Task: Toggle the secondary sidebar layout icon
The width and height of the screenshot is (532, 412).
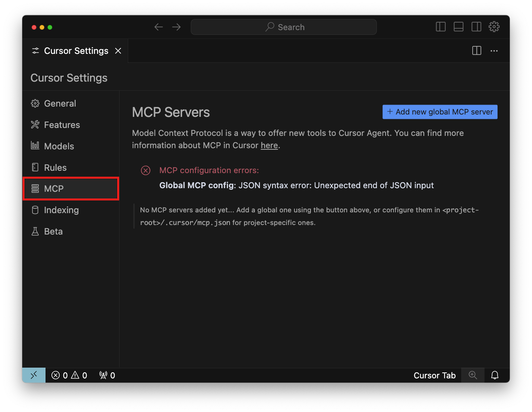Action: pos(476,27)
